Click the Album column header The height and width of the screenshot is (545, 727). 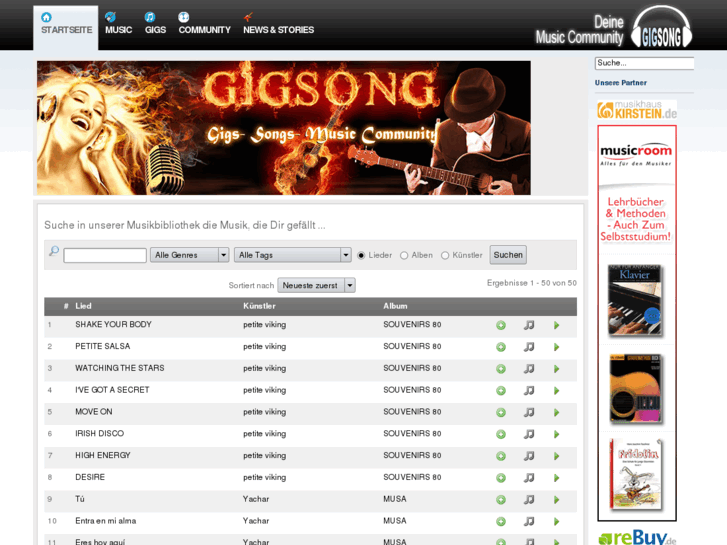tap(395, 306)
